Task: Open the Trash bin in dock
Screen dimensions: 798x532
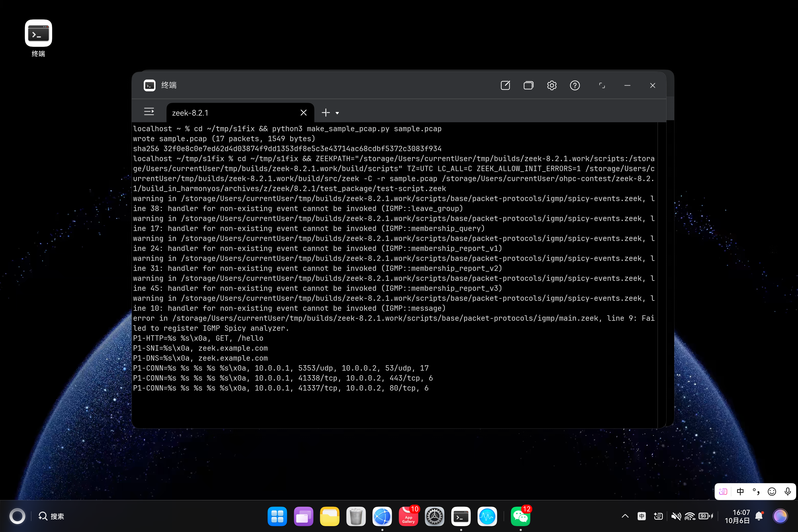Action: pyautogui.click(x=356, y=516)
